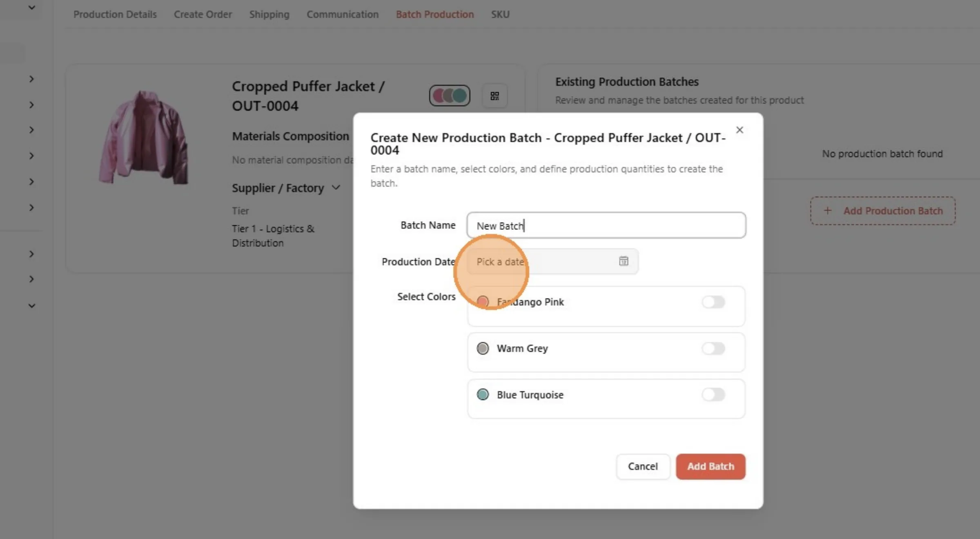
Task: Turn on the Blue Turquoise switch
Action: 713,395
